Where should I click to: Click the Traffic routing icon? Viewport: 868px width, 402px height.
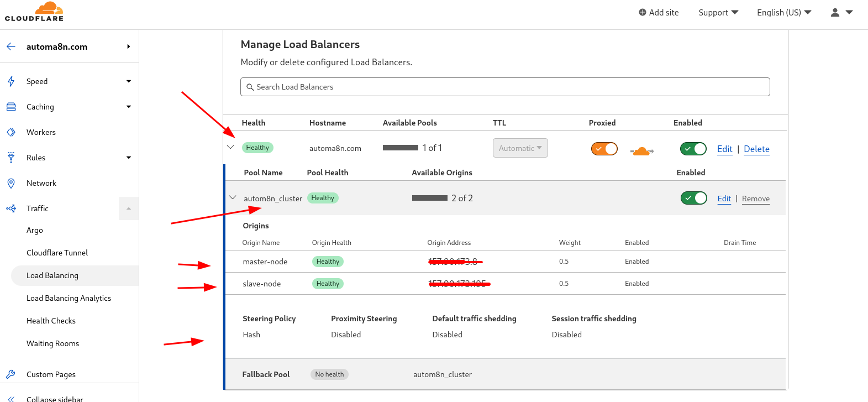coord(11,208)
